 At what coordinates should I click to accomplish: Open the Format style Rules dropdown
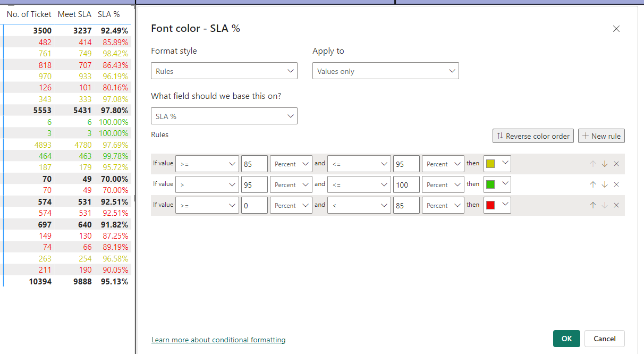point(224,71)
